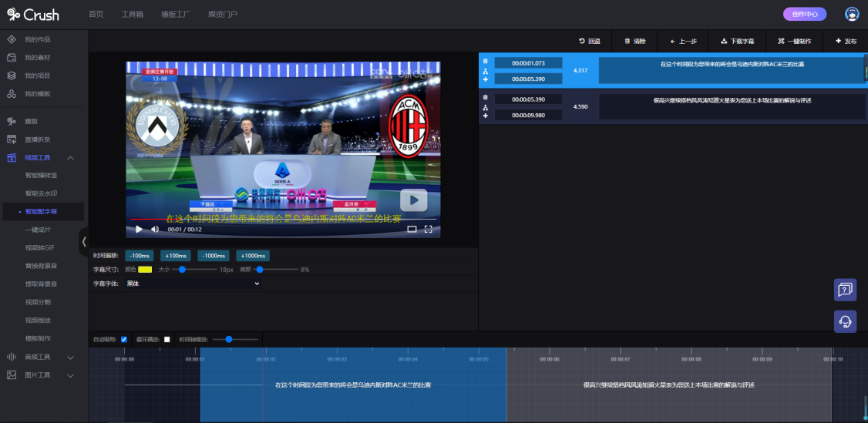868x423 pixels.
Task: Select 视频分割 in sidebar
Action: click(38, 303)
